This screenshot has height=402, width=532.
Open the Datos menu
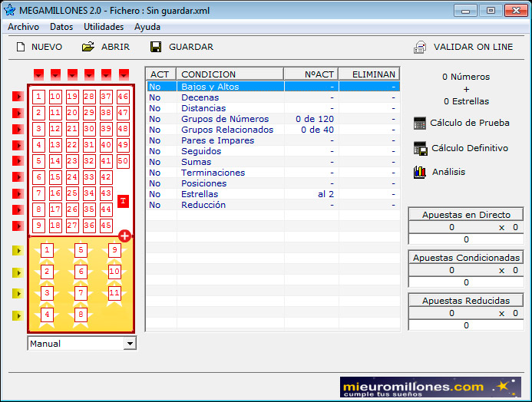(61, 27)
